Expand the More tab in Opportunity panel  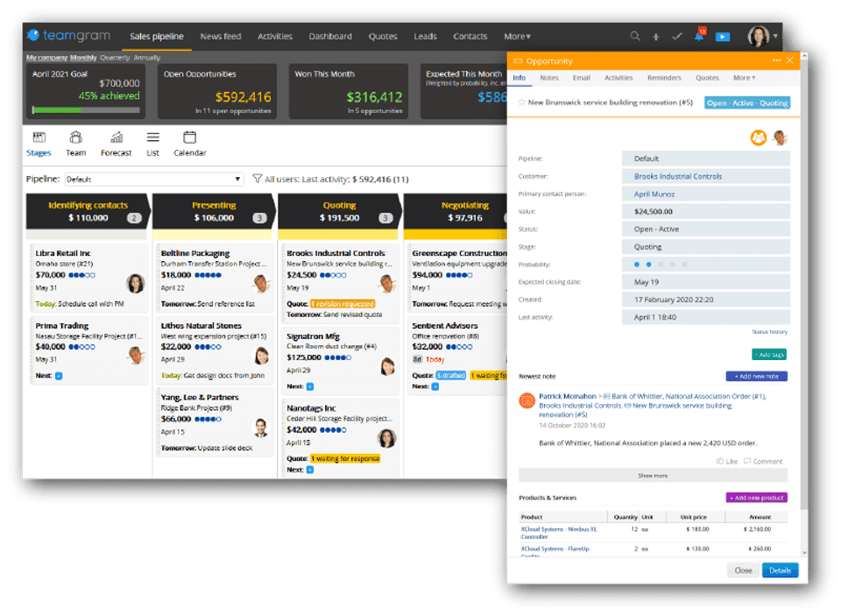coord(744,78)
